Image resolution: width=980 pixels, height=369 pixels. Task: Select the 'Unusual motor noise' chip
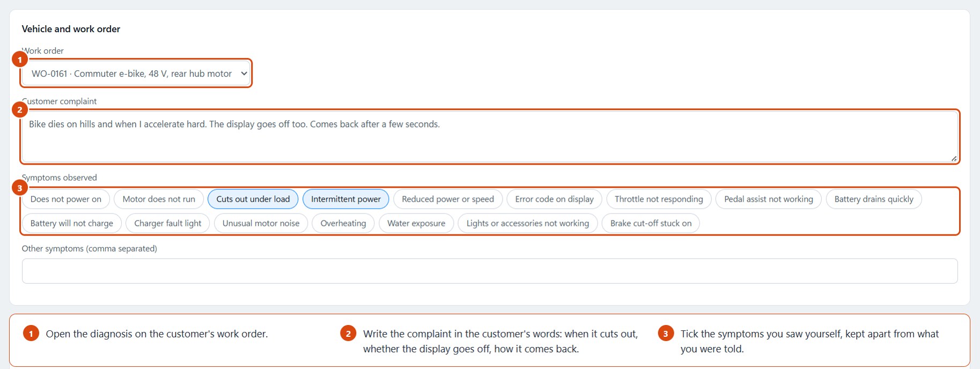pyautogui.click(x=261, y=223)
